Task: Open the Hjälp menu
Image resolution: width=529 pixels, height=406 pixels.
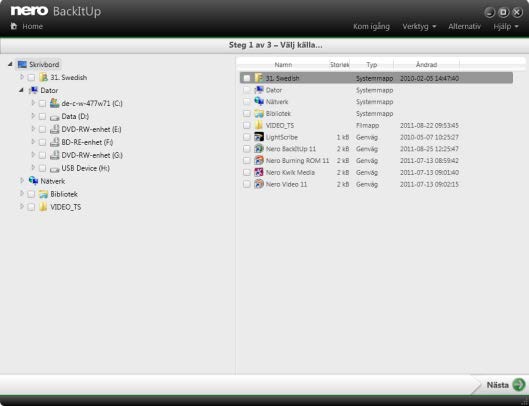Action: [506, 26]
